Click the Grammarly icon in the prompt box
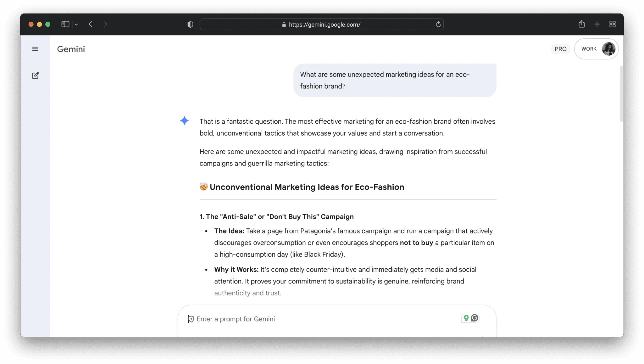The width and height of the screenshot is (644, 364). [x=475, y=318]
